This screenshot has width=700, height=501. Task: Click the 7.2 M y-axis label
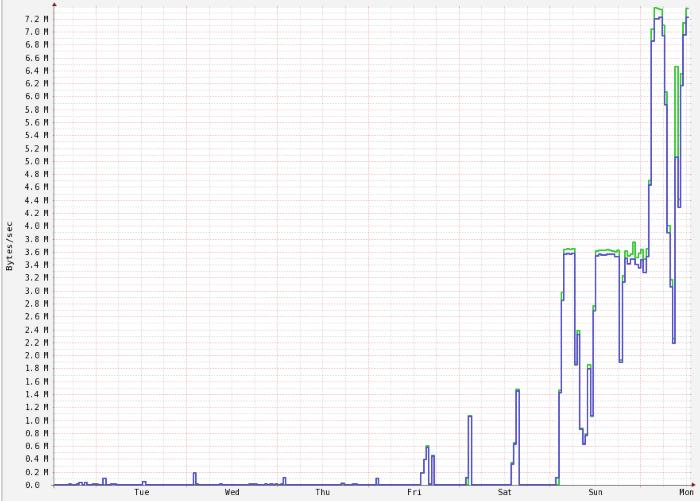coord(35,19)
